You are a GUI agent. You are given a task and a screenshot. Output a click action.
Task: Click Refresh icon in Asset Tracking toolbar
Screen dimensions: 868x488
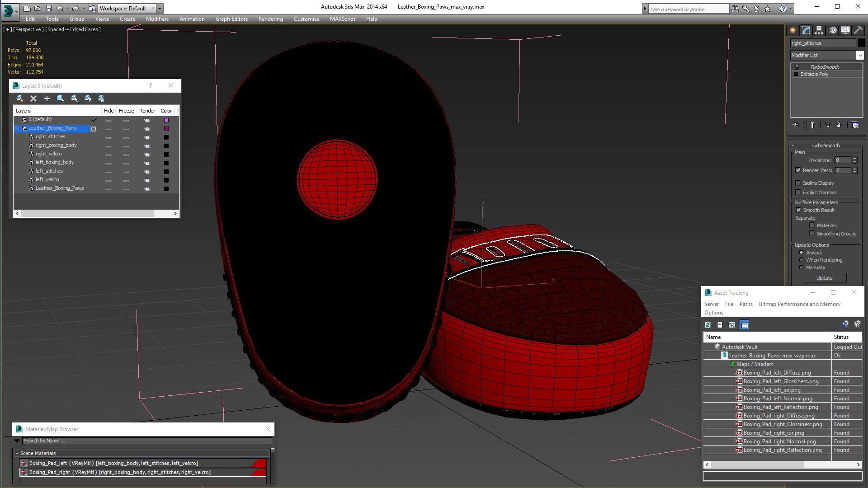click(708, 325)
